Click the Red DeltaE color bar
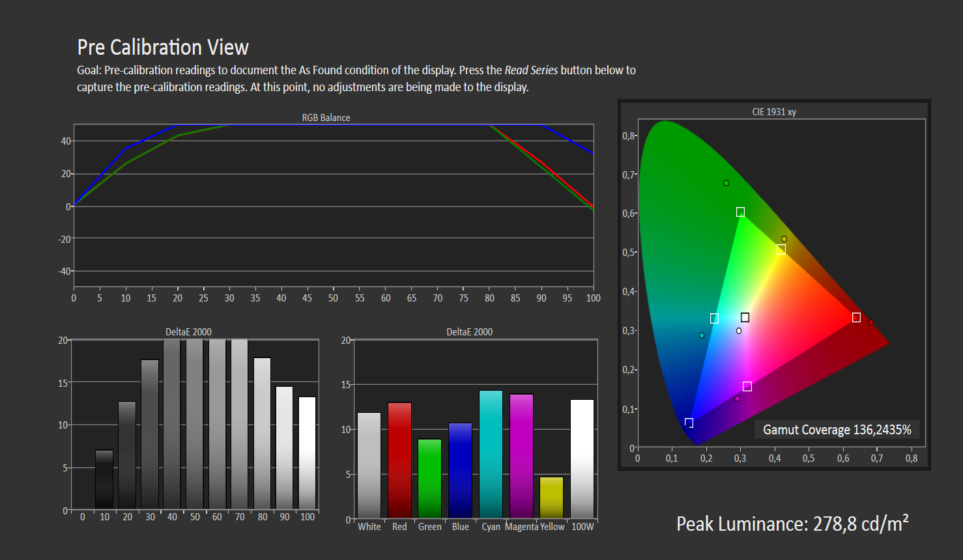 coord(399,460)
